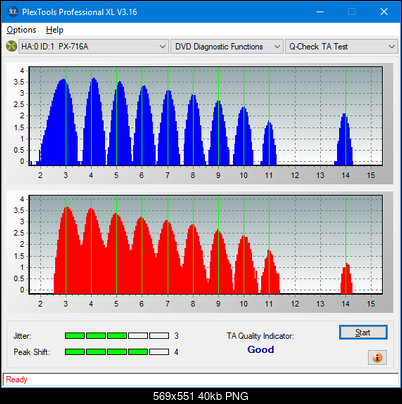
Task: Click the TA Quality Indicator label
Action: [260, 336]
